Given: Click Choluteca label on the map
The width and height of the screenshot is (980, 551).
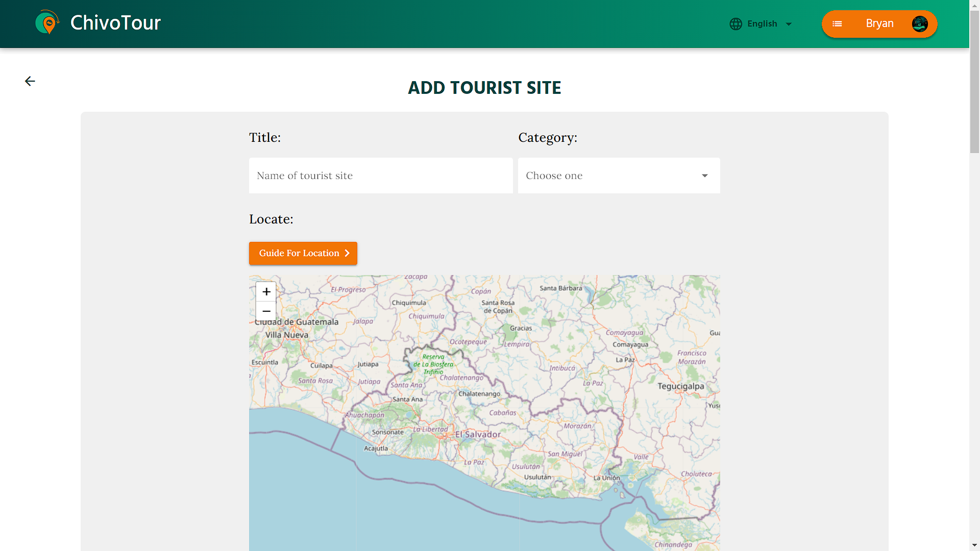Looking at the screenshot, I should pyautogui.click(x=696, y=474).
